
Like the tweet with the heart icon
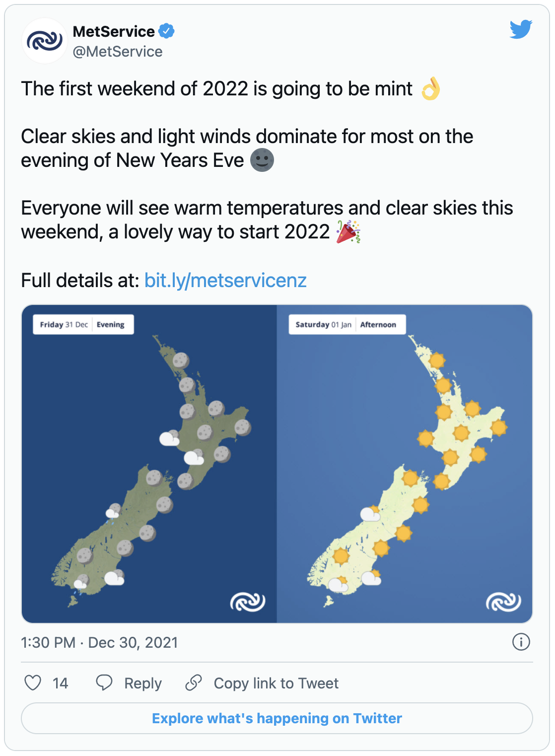33,683
